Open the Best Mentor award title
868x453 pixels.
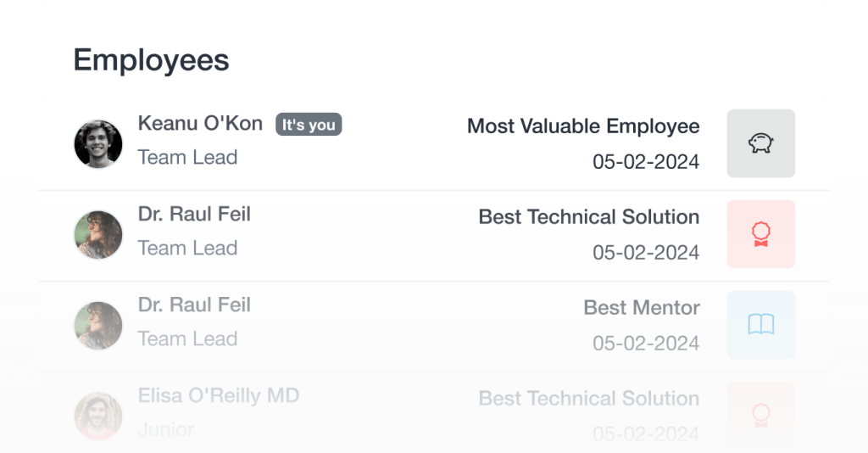tap(641, 308)
